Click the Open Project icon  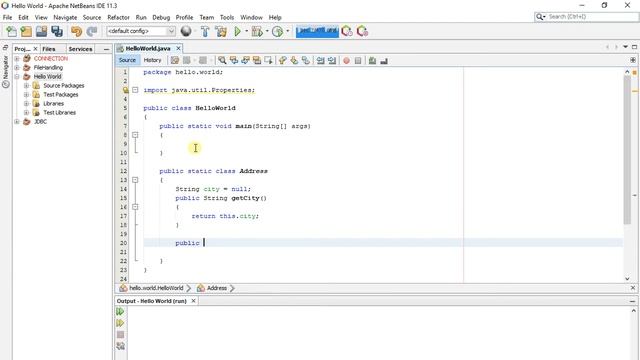(41, 31)
